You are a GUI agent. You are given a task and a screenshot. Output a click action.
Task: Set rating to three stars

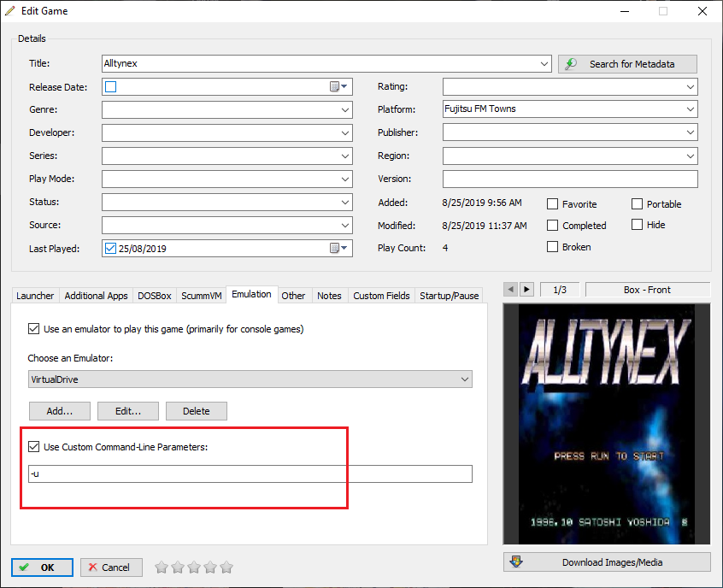[194, 567]
